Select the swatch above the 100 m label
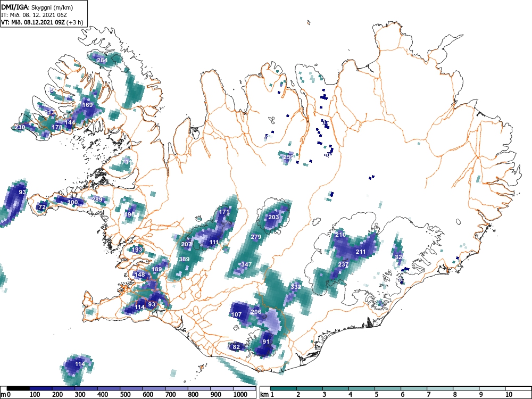The image size is (532, 399). [x=41, y=388]
